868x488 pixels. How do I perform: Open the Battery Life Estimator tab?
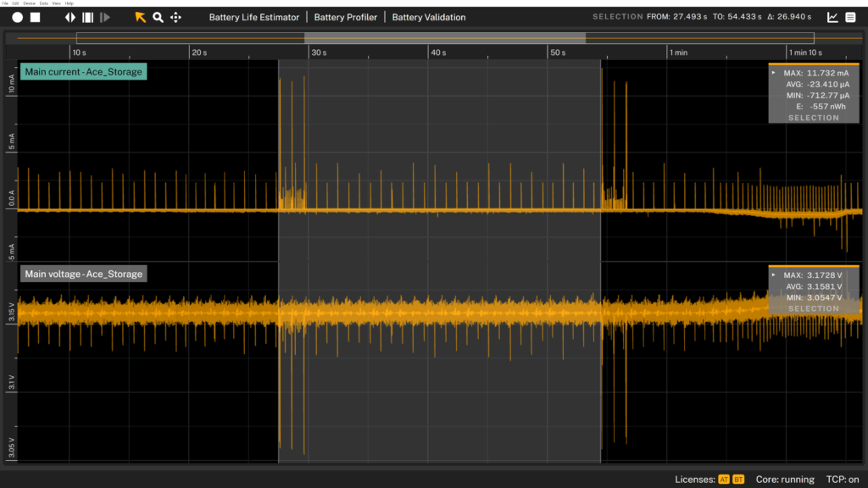[254, 17]
